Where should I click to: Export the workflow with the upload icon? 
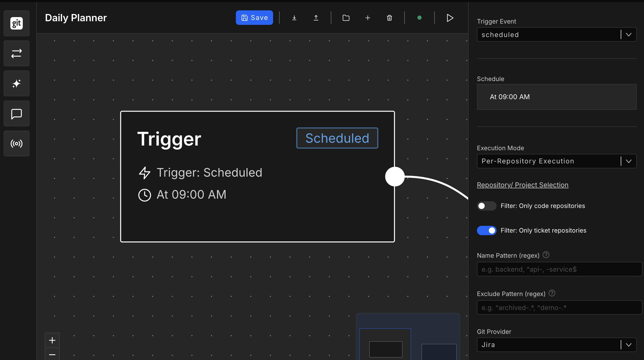pyautogui.click(x=316, y=18)
